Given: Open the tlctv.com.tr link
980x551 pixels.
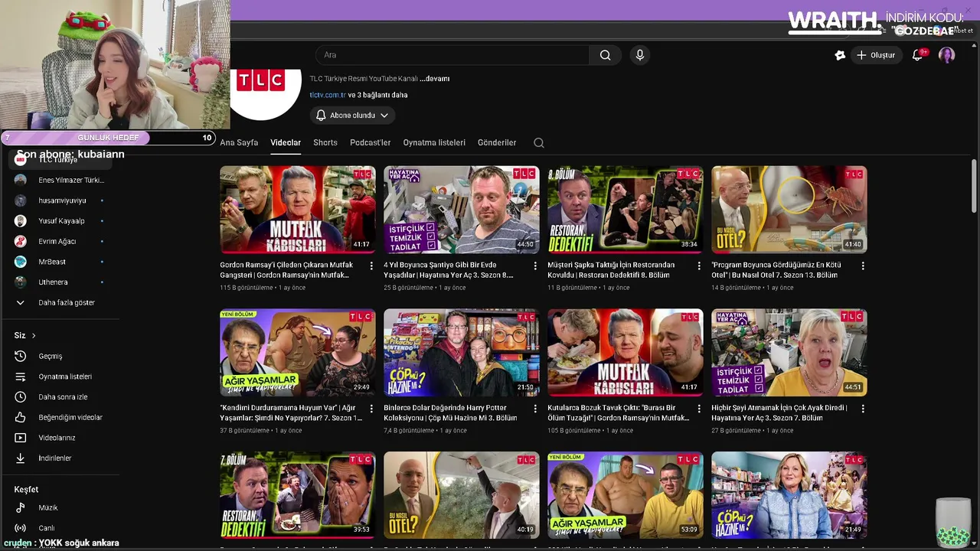Looking at the screenshot, I should pyautogui.click(x=328, y=95).
